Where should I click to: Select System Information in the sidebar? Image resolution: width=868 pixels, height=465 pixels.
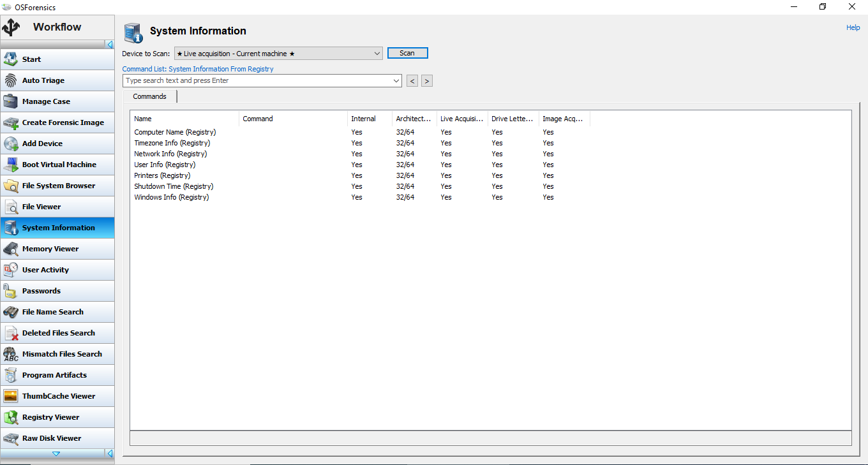pyautogui.click(x=57, y=228)
